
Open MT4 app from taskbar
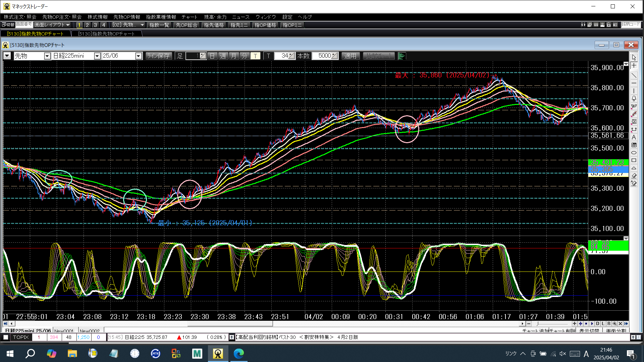155,353
